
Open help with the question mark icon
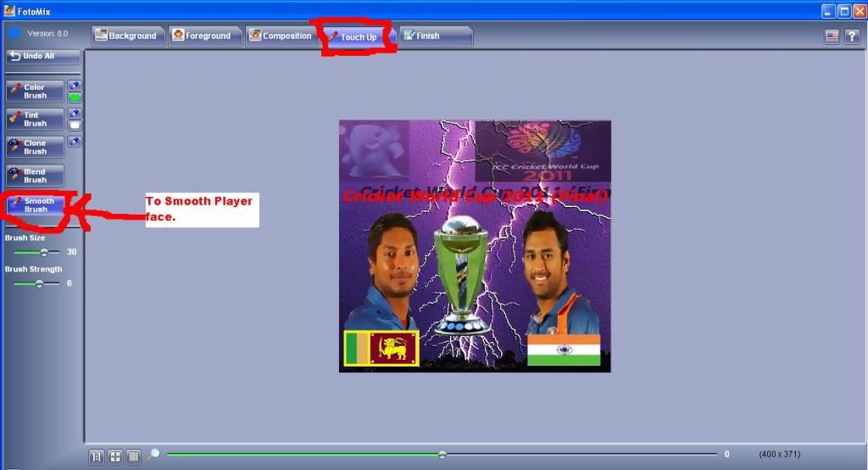[x=852, y=36]
